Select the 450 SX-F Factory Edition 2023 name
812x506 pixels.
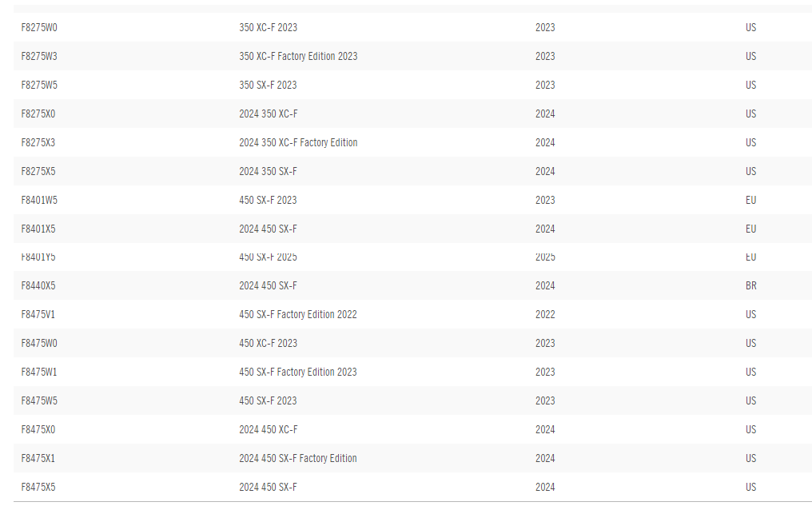tap(298, 372)
